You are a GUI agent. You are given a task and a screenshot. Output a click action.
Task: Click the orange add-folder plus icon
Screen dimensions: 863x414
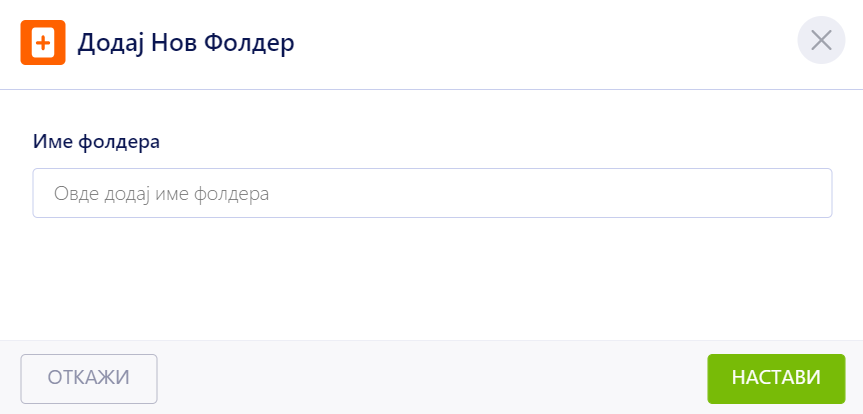[x=43, y=42]
